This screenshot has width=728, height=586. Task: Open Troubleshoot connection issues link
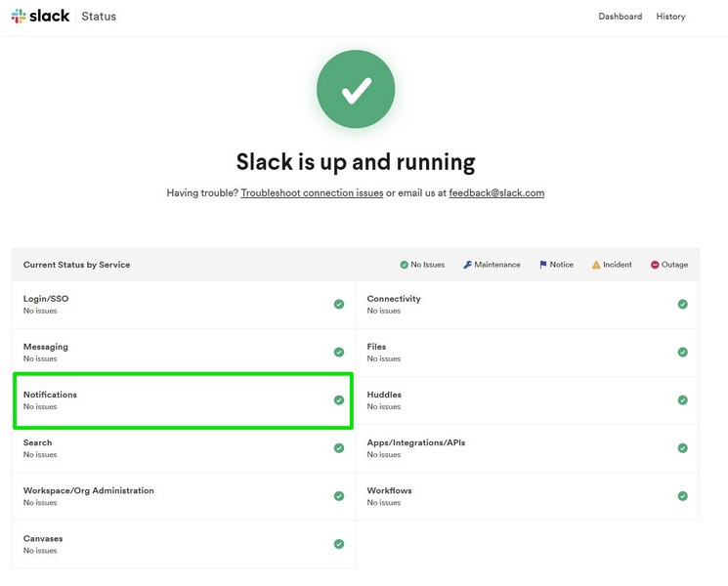312,193
